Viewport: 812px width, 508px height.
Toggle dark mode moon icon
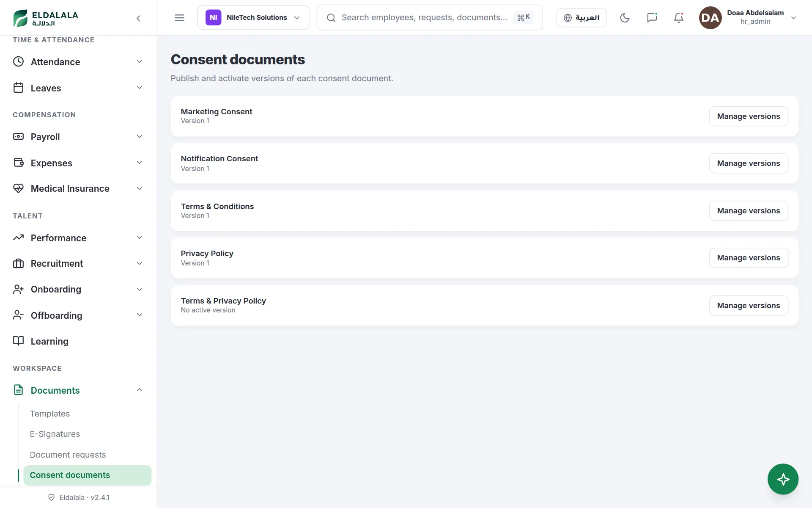pyautogui.click(x=625, y=18)
